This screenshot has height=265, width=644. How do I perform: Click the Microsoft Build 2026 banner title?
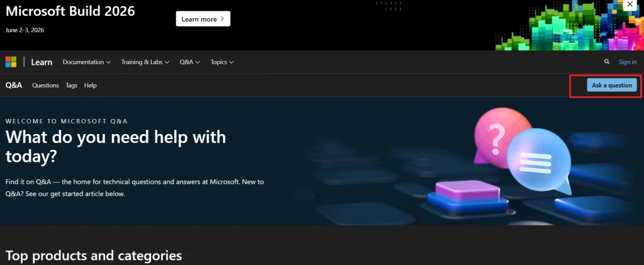coord(70,11)
